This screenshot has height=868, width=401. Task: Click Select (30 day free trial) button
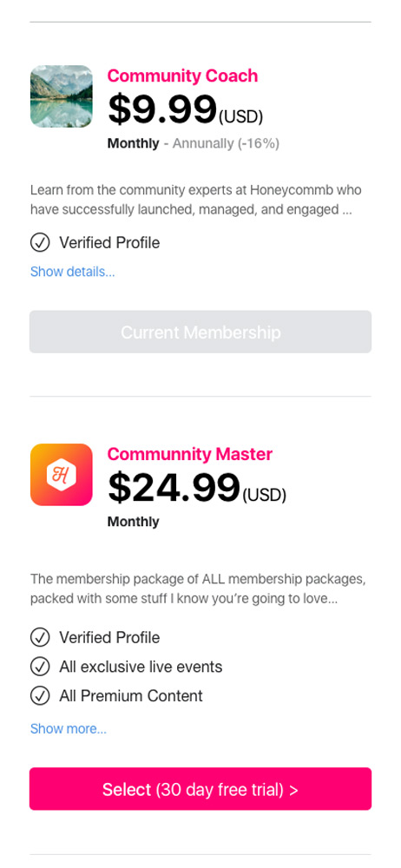(200, 789)
